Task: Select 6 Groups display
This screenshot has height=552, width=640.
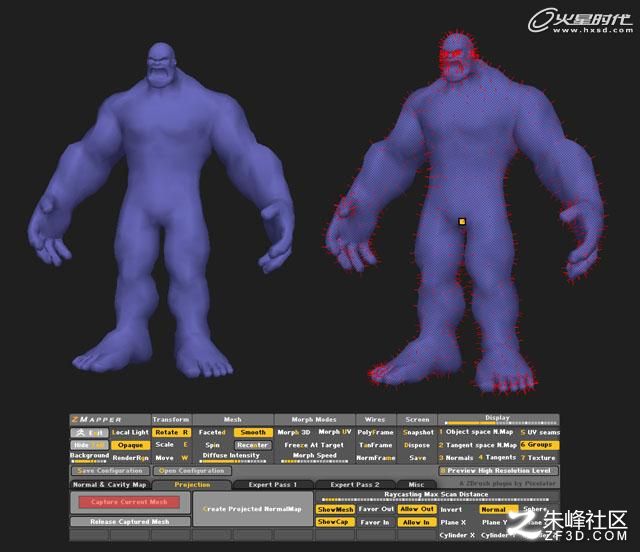Action: coord(540,445)
